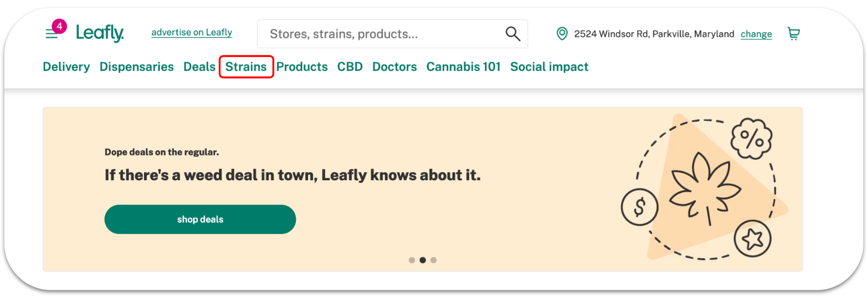Viewport: 868px width, 296px height.
Task: Click the dollar sign circle illustration
Action: click(x=640, y=207)
